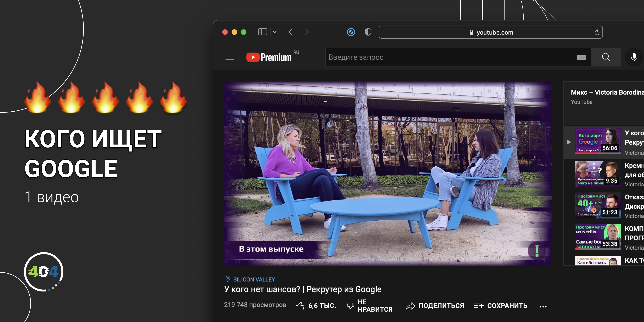This screenshot has height=322, width=644.
Task: Open the privacy shield report icon
Action: [368, 32]
